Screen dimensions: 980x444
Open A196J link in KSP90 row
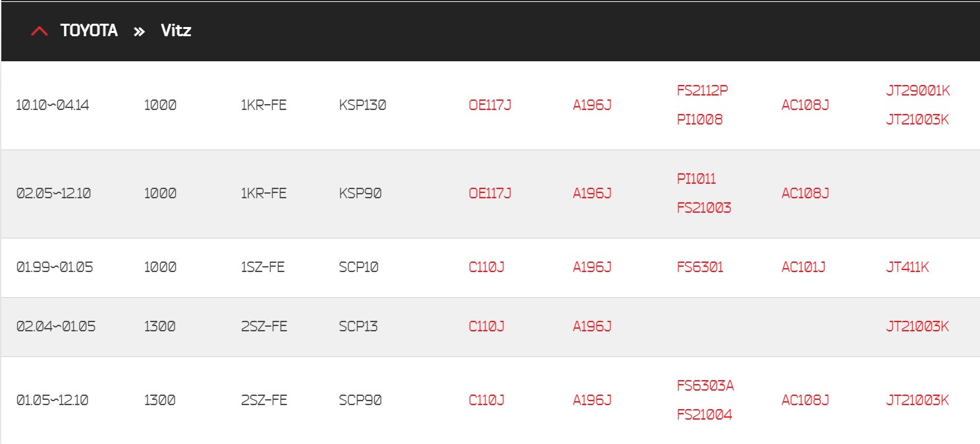coord(592,194)
